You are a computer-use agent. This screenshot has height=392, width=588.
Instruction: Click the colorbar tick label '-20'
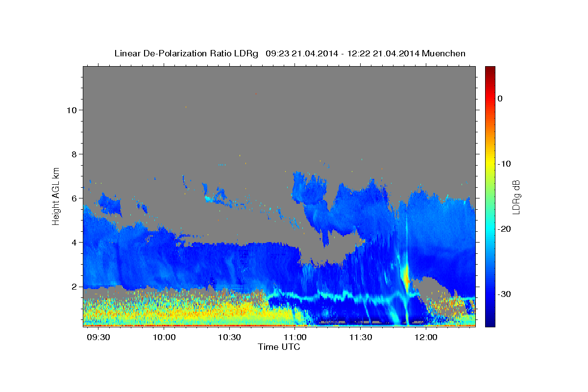click(505, 229)
